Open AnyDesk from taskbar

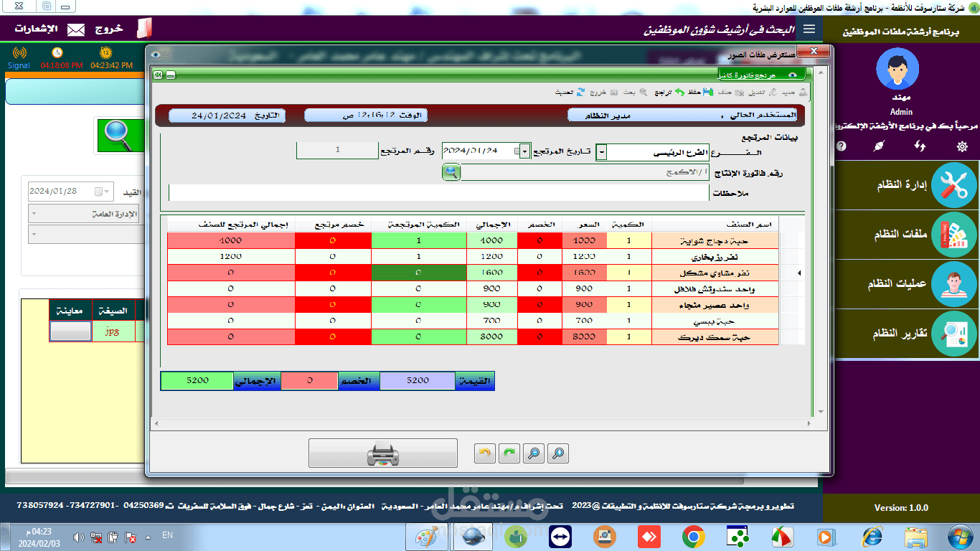649,537
